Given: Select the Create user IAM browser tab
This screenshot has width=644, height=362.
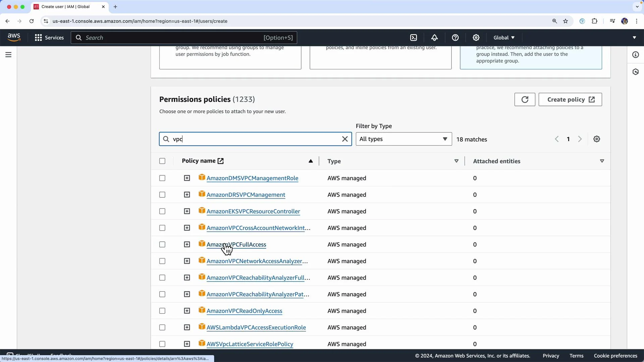Looking at the screenshot, I should [x=70, y=7].
